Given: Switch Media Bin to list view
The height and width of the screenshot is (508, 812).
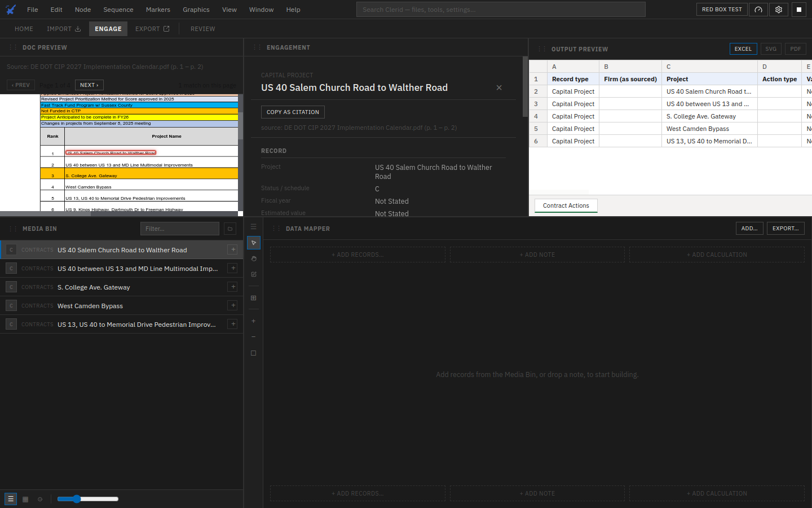Looking at the screenshot, I should tap(11, 499).
